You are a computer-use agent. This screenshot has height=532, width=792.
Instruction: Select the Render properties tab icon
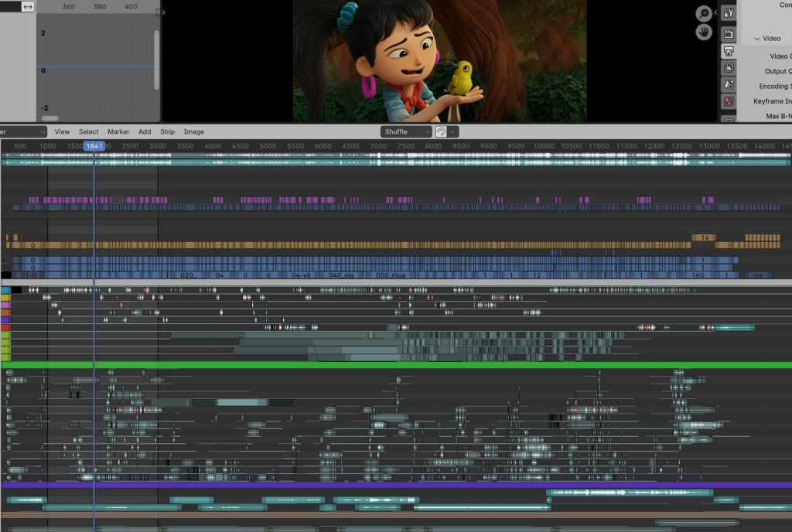pos(728,33)
